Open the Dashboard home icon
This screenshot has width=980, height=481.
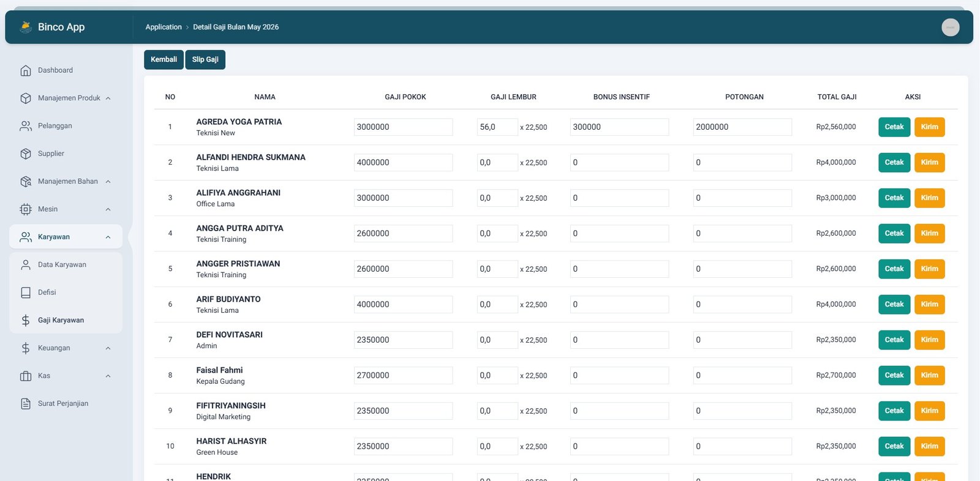click(26, 70)
